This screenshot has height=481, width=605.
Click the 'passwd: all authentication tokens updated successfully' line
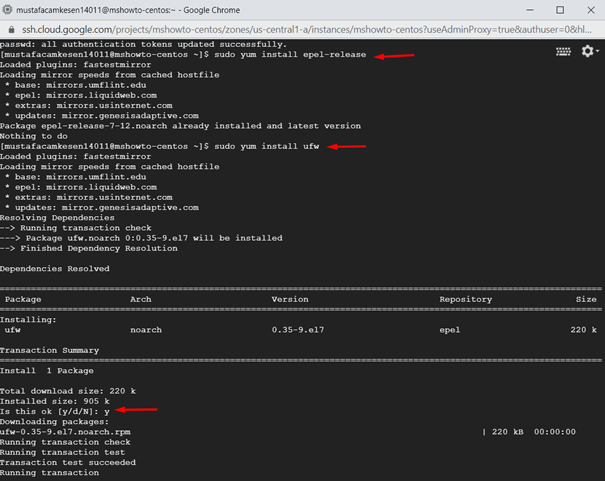[144, 44]
